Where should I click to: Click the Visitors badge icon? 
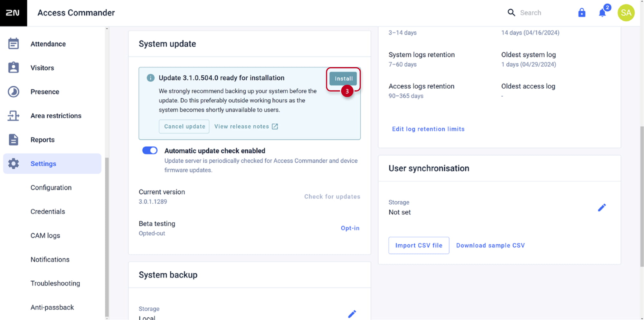[14, 68]
